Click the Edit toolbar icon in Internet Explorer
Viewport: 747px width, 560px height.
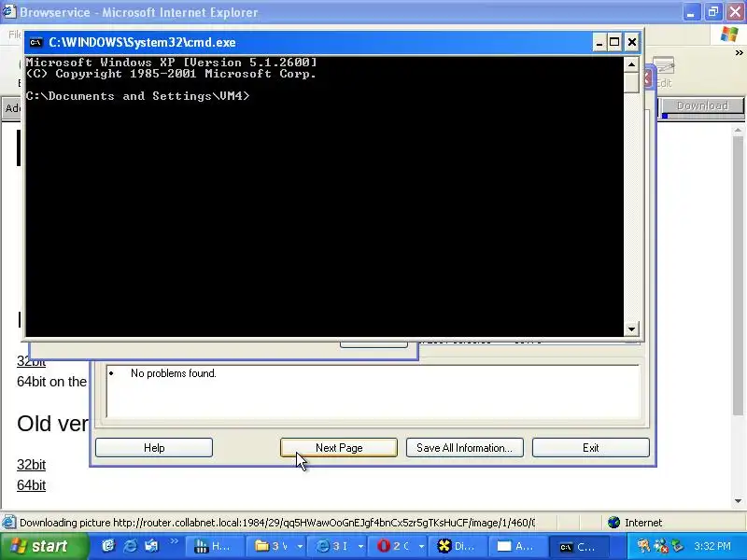[664, 73]
